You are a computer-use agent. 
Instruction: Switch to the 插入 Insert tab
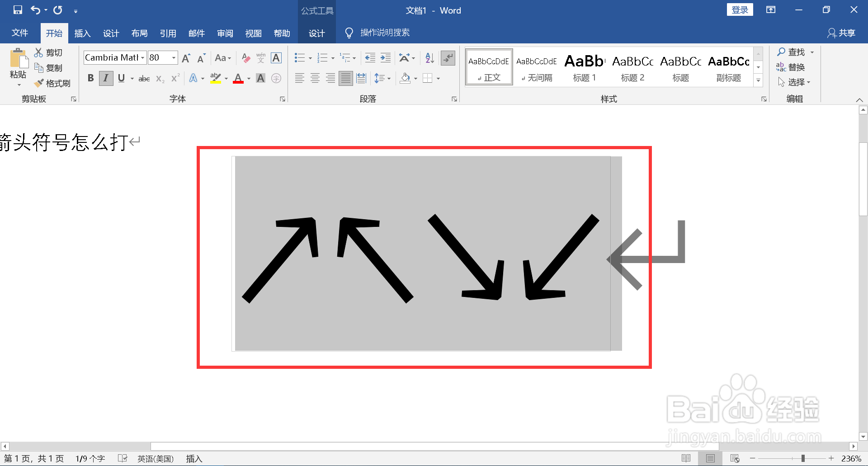(x=82, y=33)
